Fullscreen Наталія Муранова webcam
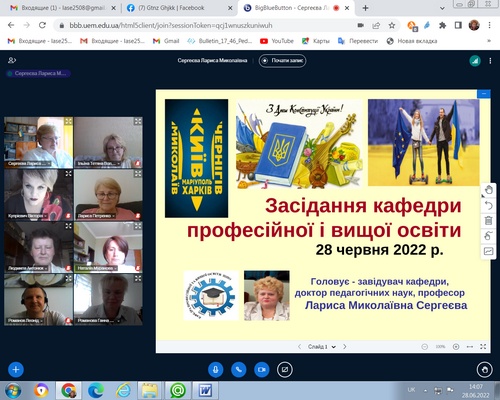 [138, 226]
